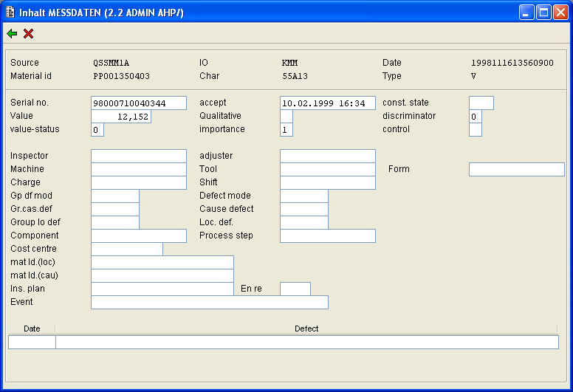Click the Defect mode field
Image resolution: width=573 pixels, height=392 pixels.
pyautogui.click(x=304, y=196)
